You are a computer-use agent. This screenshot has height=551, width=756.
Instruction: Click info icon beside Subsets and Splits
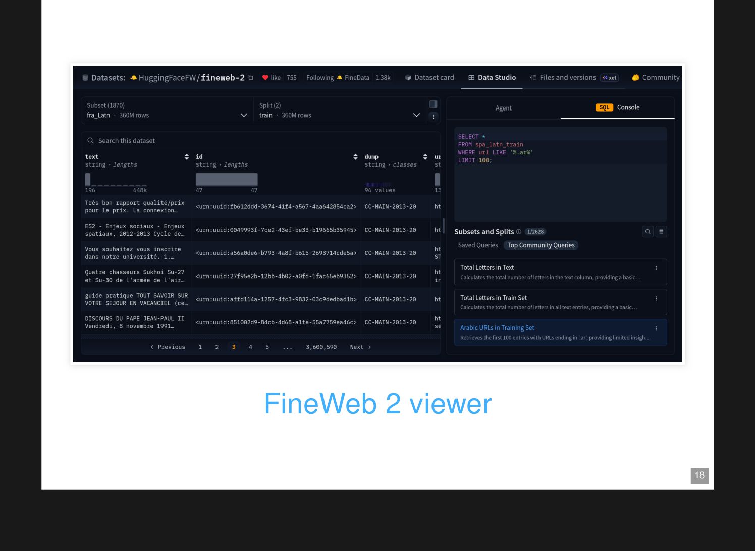(x=519, y=232)
